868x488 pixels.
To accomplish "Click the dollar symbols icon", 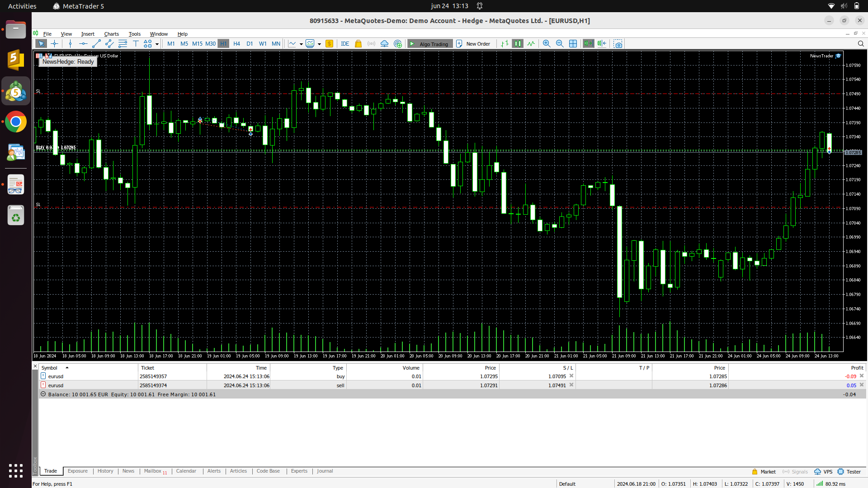I will coord(329,44).
